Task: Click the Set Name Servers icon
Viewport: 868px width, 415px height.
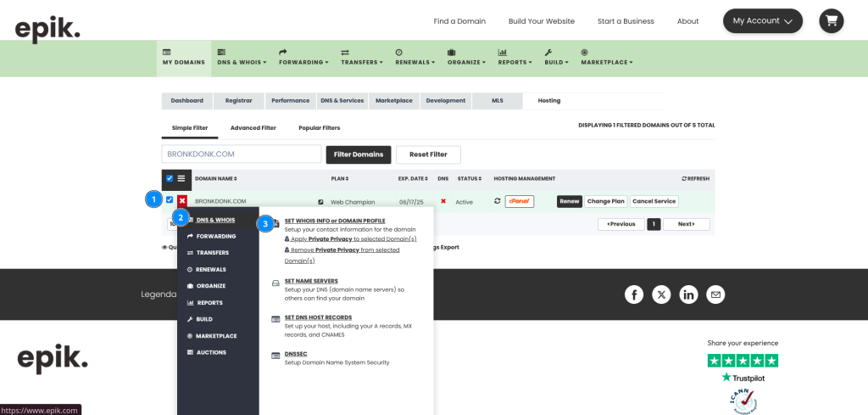Action: coord(275,283)
